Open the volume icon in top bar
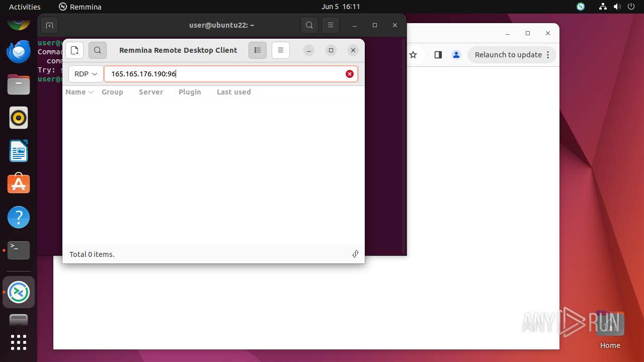 (x=617, y=7)
